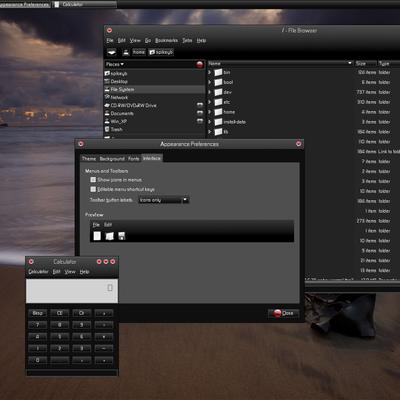Switch to Calculator in the taskbar

point(85,5)
